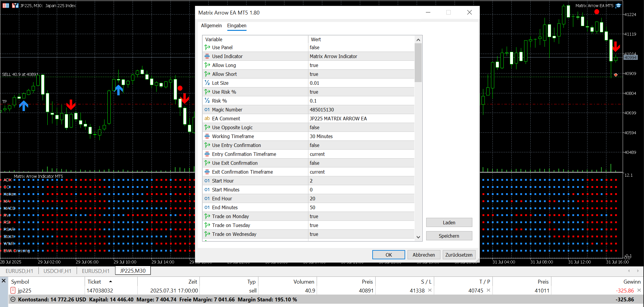Toggle the Allow Short value true
This screenshot has width=644, height=307.
pyautogui.click(x=361, y=74)
